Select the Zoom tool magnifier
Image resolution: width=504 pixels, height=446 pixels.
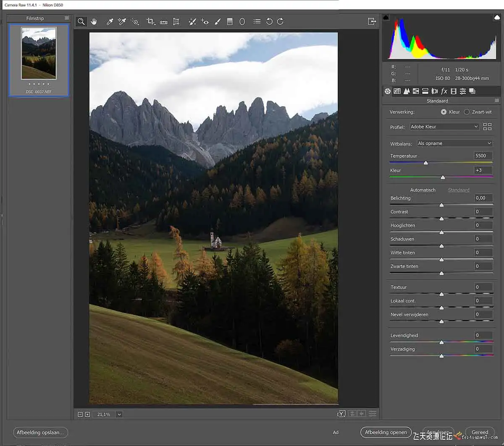click(x=81, y=21)
